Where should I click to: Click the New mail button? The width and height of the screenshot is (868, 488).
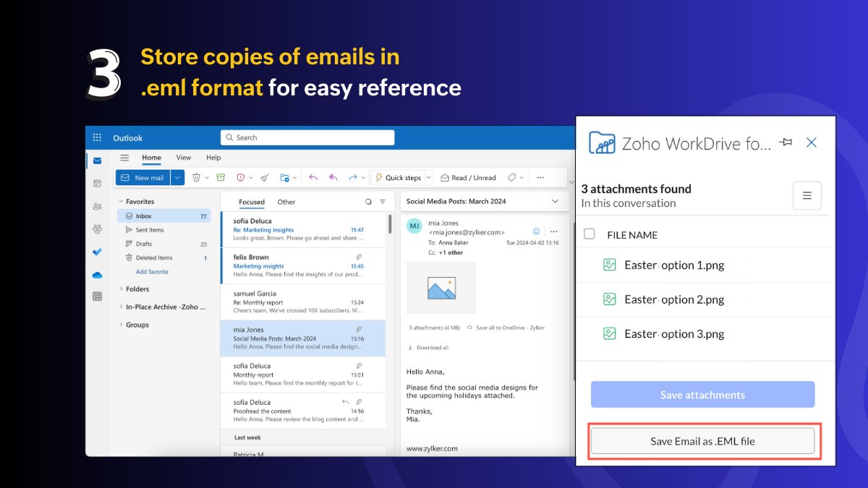143,177
